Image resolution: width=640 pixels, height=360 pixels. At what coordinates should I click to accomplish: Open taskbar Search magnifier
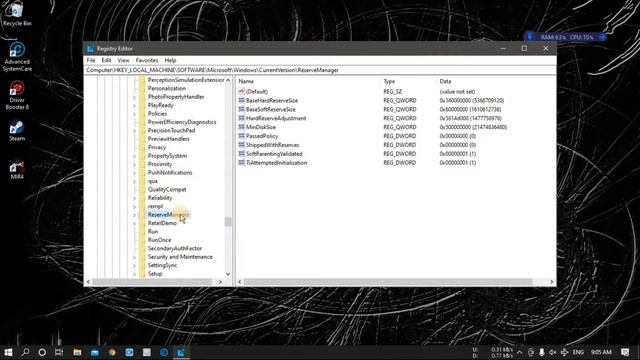25,352
